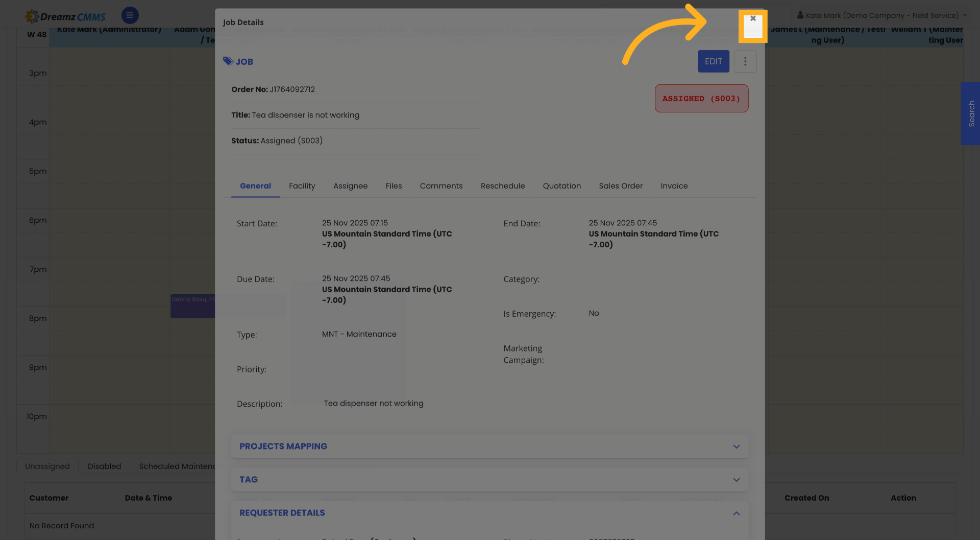The image size is (980, 540).
Task: Click the ASSIGNED (S003) status badge
Action: (x=701, y=98)
